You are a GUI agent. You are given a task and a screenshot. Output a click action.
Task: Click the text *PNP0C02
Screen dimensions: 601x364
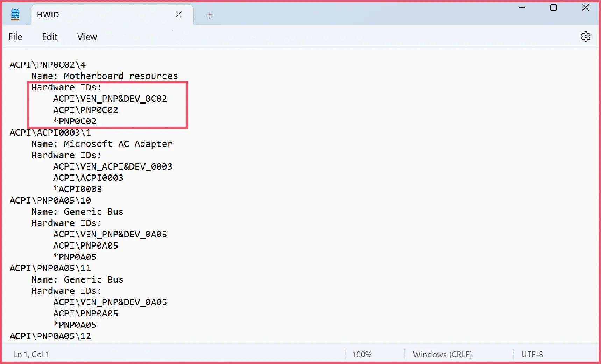[75, 121]
